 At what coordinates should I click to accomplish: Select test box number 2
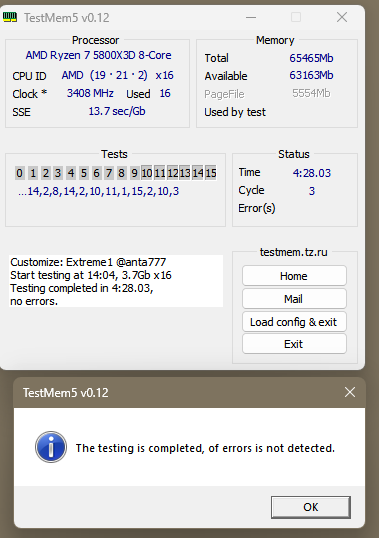coord(46,173)
